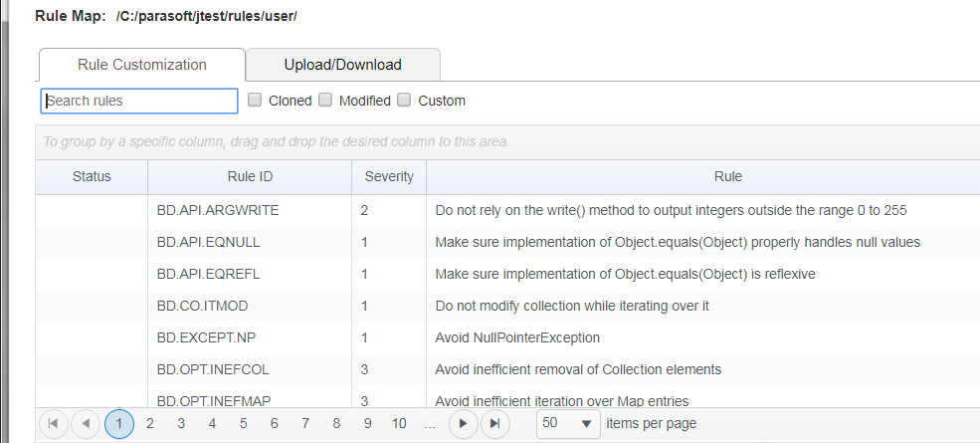The image size is (980, 443).
Task: Click severity 2 of BD.API.ARGWRITE
Action: 364,210
